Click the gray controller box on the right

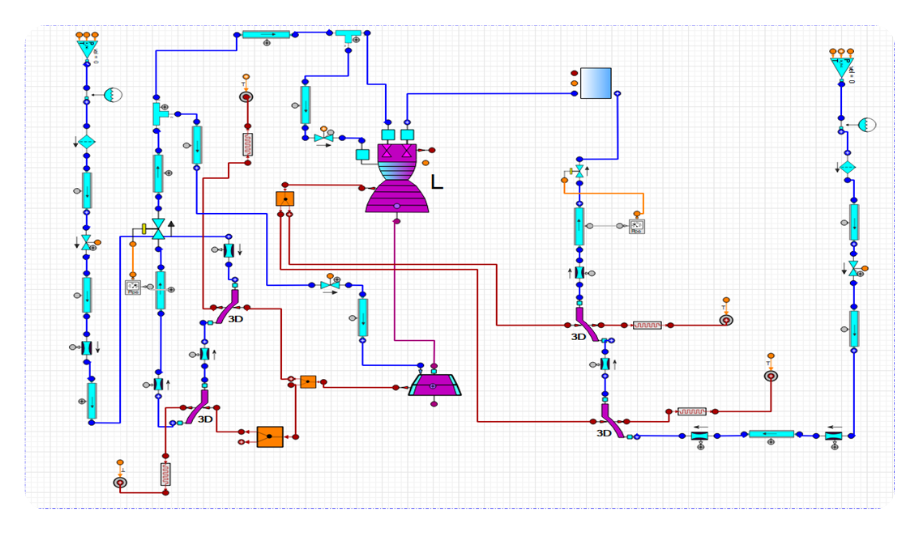(x=637, y=226)
